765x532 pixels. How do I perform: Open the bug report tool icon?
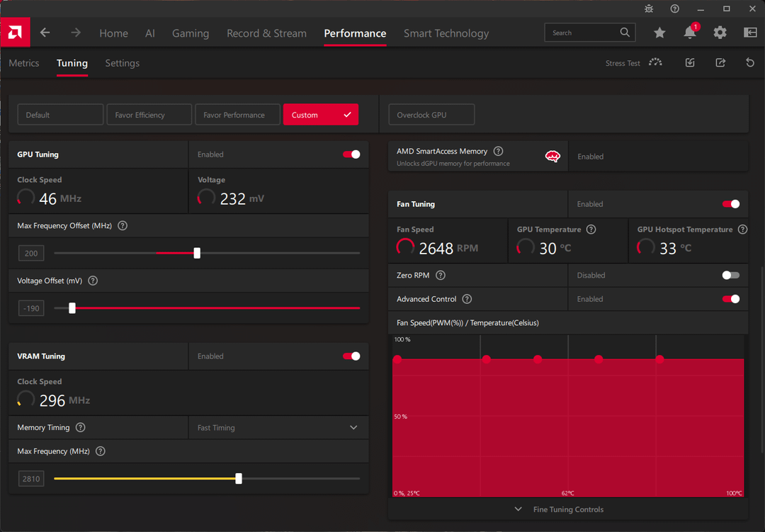(x=648, y=9)
